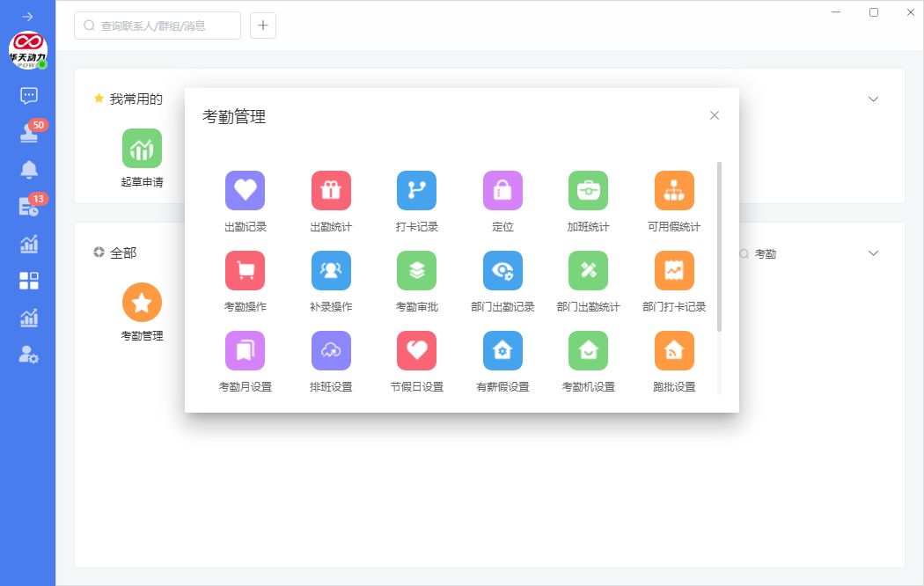Open the 定位 location icon
924x586 pixels.
(502, 190)
